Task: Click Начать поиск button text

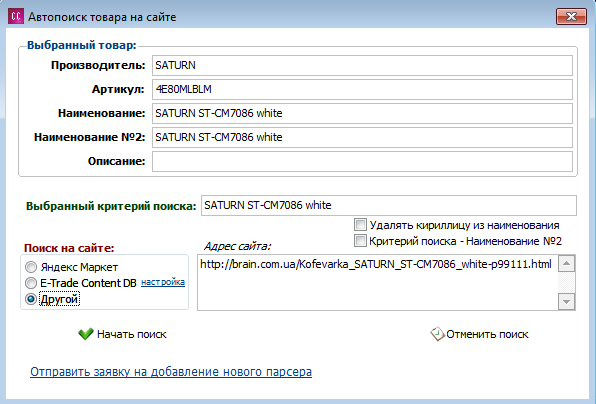Action: [132, 334]
